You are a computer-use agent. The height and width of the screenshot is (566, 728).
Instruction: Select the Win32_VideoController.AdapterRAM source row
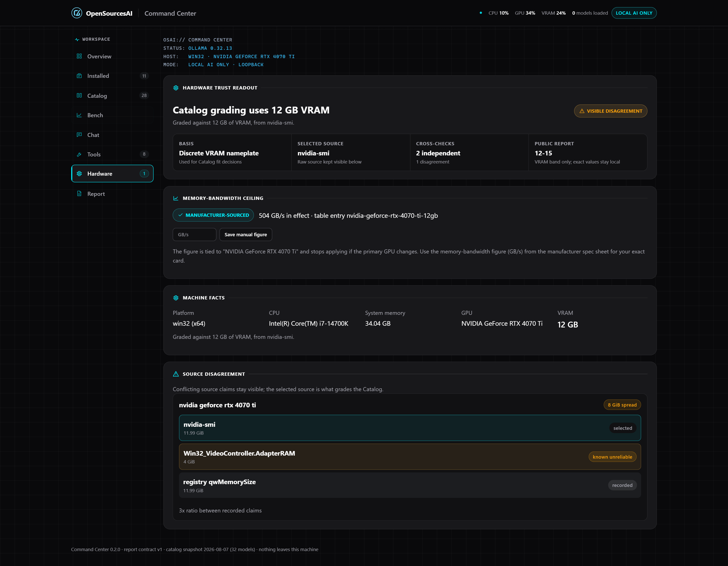point(410,457)
